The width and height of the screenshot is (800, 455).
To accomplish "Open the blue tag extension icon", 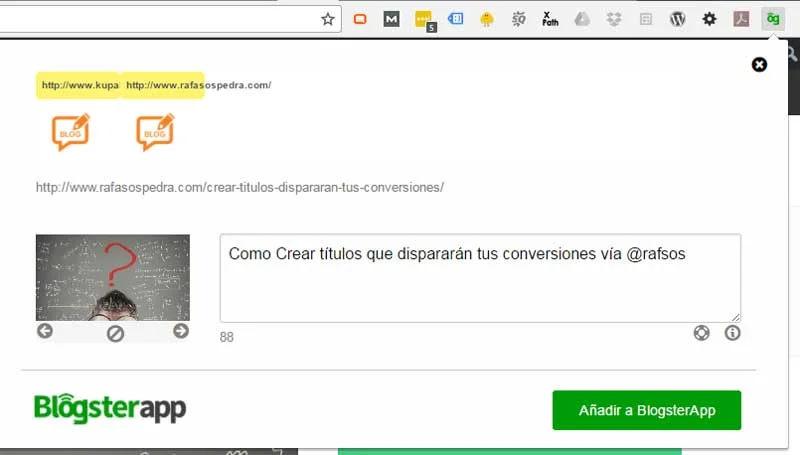I will click(x=455, y=19).
